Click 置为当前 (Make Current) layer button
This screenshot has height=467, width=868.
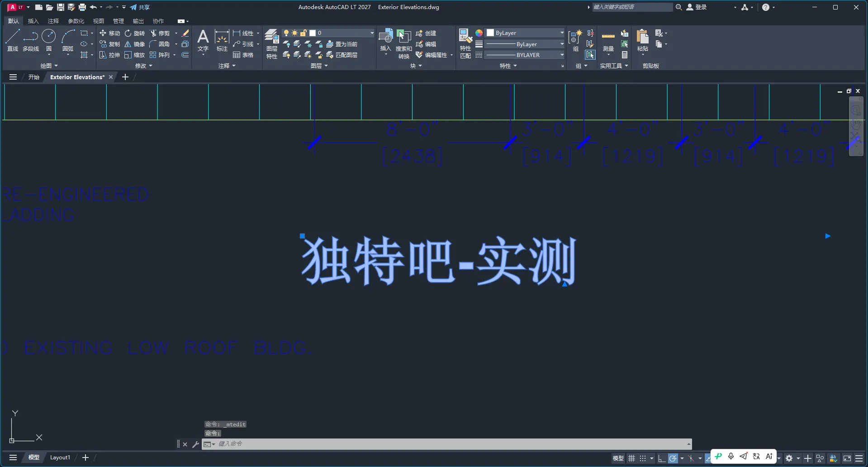point(342,44)
